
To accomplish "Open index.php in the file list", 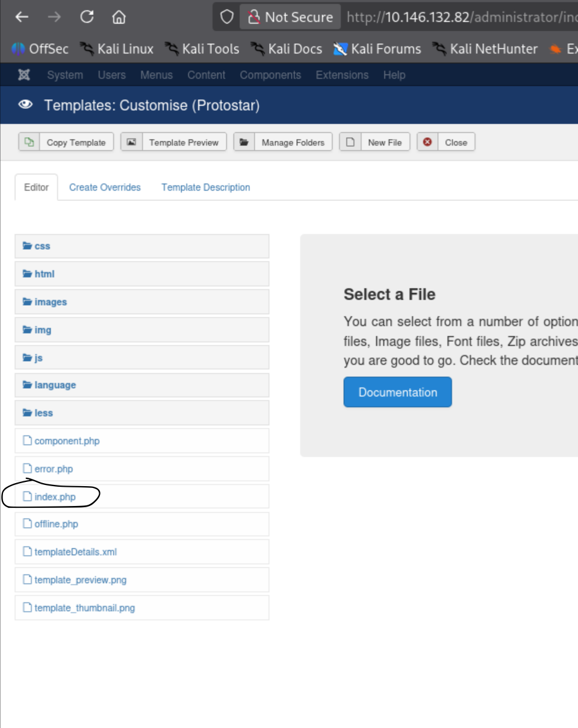I will tap(142, 496).
